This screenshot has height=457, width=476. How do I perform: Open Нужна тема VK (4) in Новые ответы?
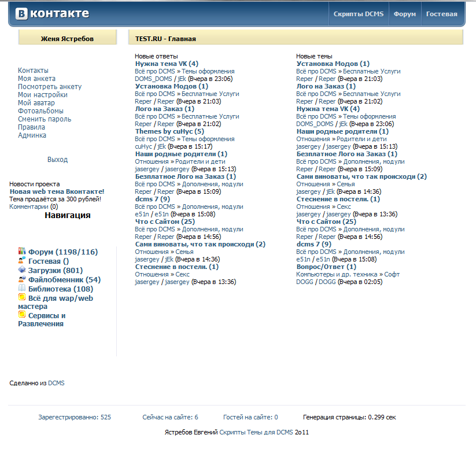(x=167, y=64)
